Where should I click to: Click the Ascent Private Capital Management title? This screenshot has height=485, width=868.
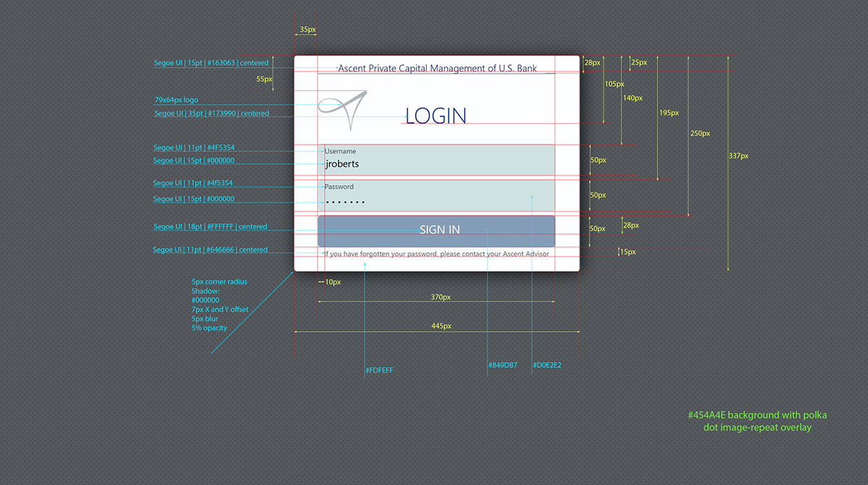(x=437, y=68)
